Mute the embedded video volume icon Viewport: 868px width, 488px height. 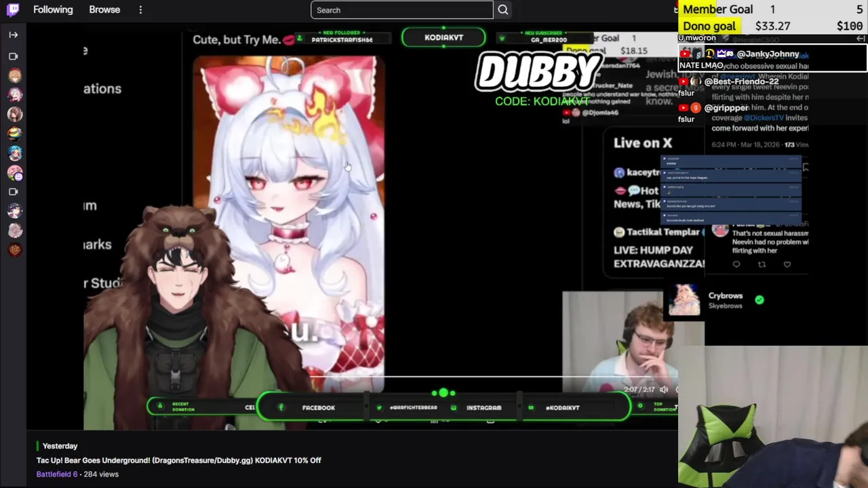click(x=664, y=390)
